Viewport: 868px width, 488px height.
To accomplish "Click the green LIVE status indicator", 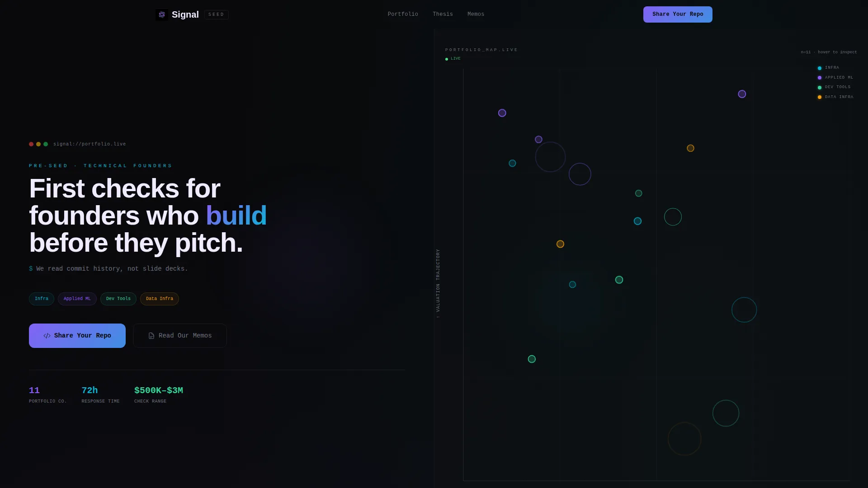I will pos(453,59).
